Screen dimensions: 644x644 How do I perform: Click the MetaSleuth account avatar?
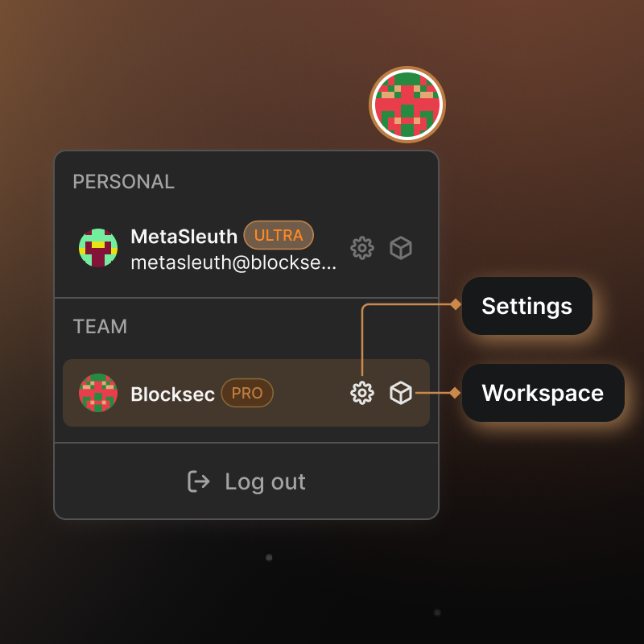point(98,248)
